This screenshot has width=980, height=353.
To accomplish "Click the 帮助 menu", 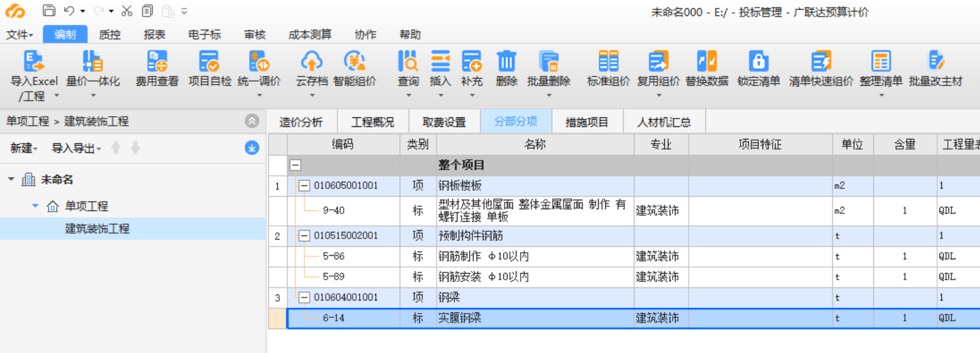I will click(410, 35).
